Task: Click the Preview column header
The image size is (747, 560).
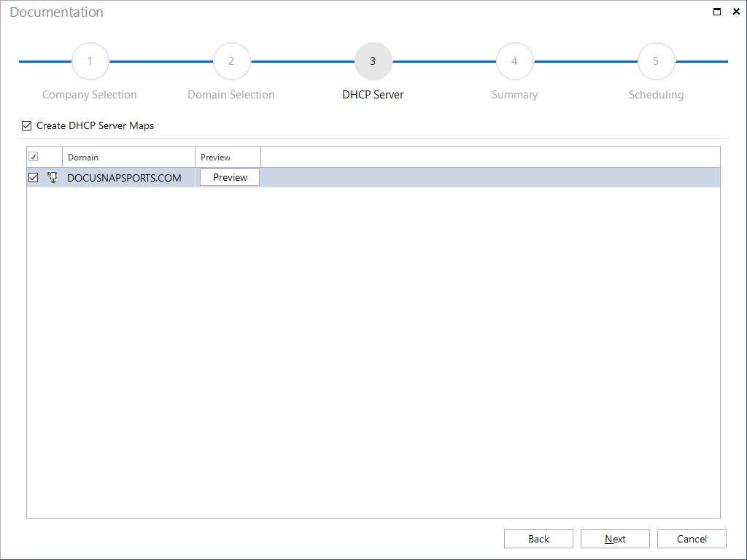Action: coord(228,157)
